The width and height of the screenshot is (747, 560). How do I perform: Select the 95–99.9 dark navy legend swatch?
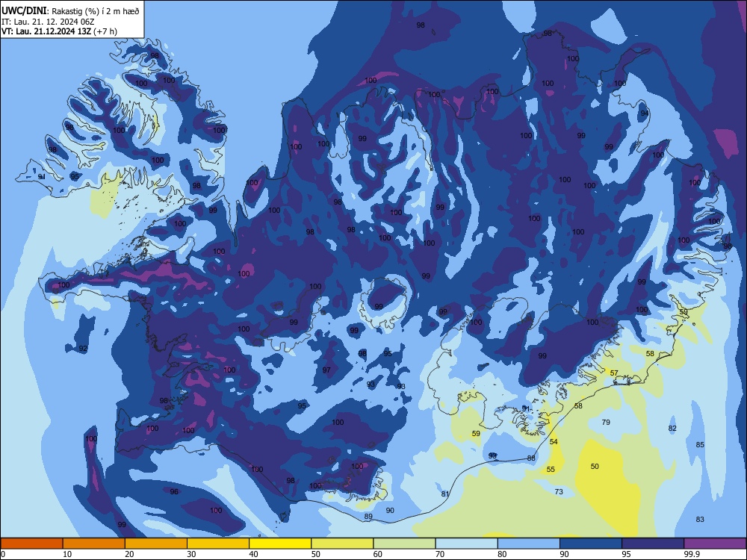[653, 544]
